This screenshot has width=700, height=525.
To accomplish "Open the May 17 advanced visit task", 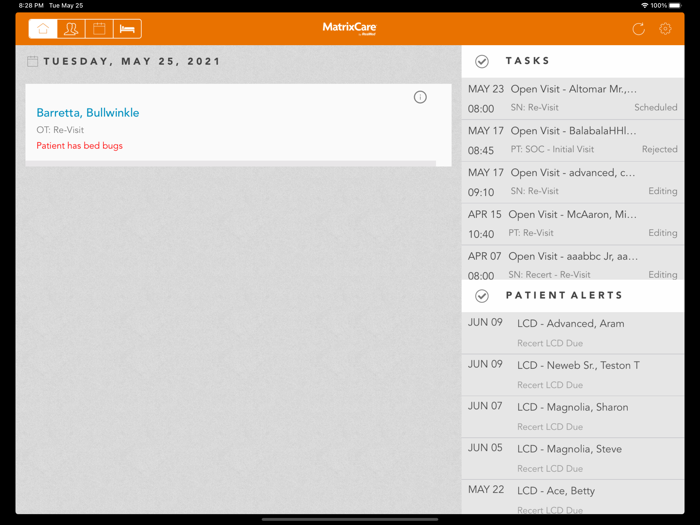I will click(x=573, y=183).
